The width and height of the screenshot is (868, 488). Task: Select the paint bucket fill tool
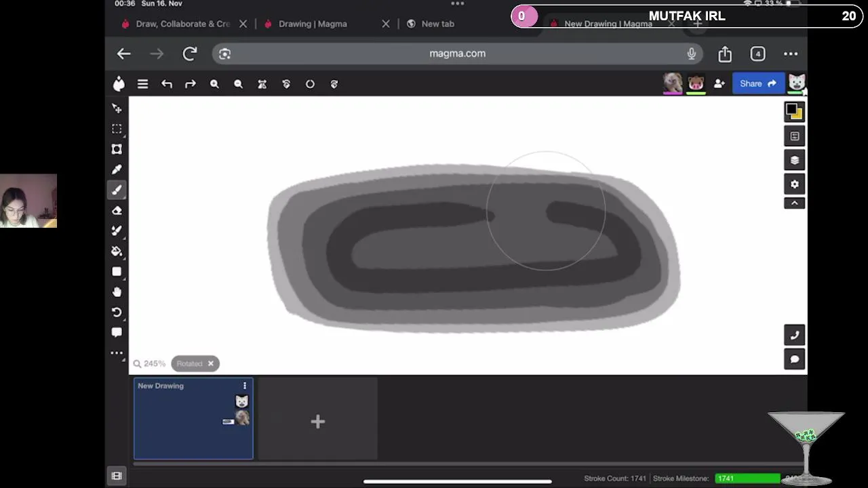[x=117, y=251]
